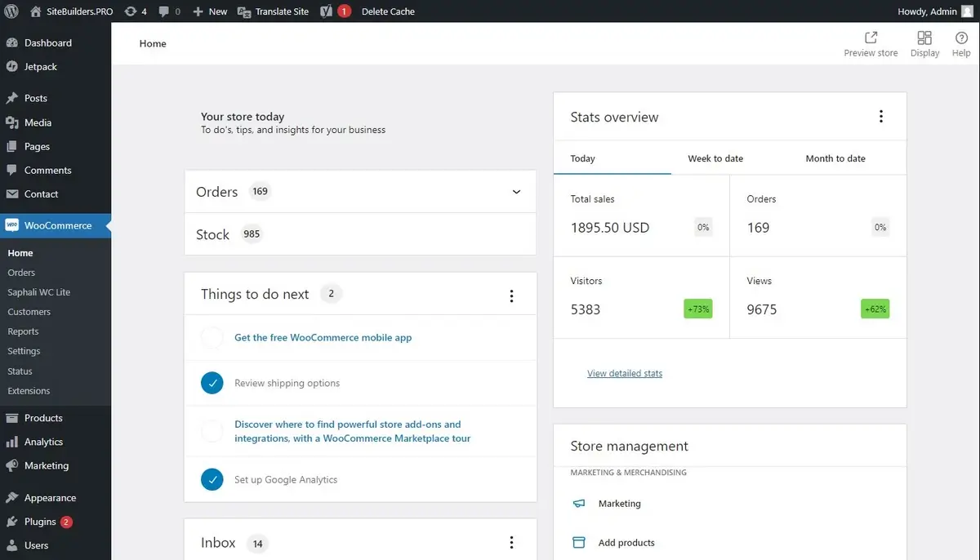Screen dimensions: 980x560
Task: Click the Inbox count badge showing 14
Action: (x=257, y=543)
